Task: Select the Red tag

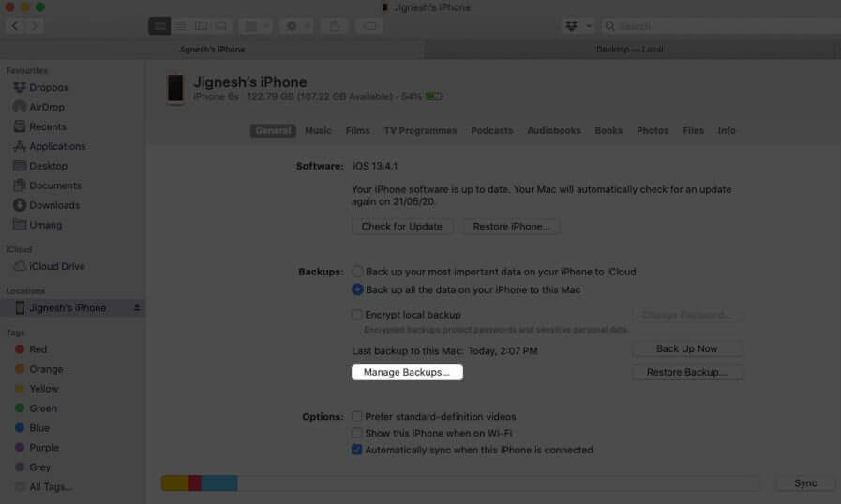Action: 38,349
